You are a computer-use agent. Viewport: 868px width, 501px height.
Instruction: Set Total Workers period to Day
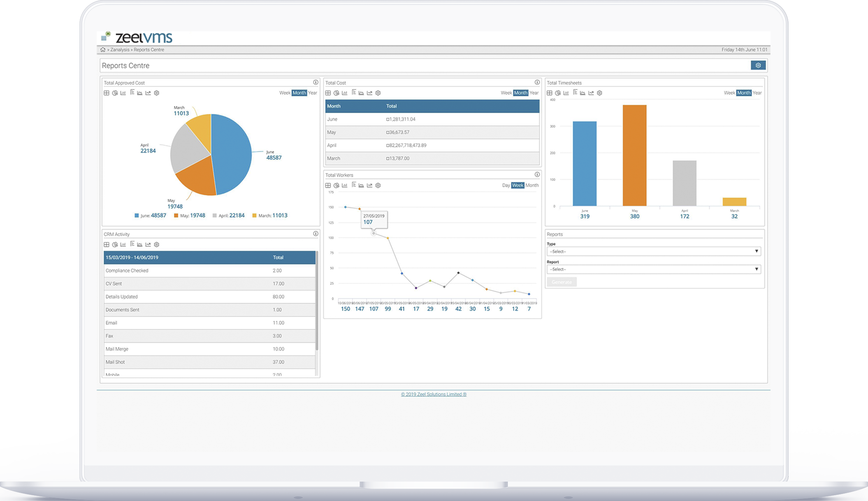coord(506,186)
